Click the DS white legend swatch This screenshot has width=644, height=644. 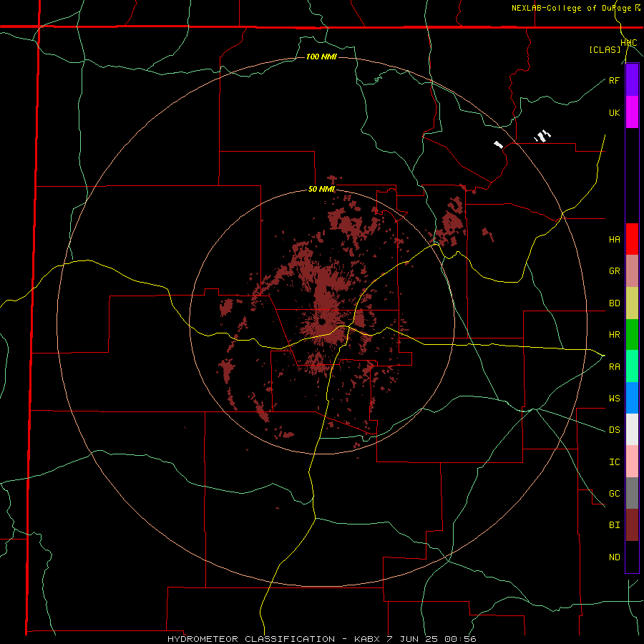click(x=632, y=429)
